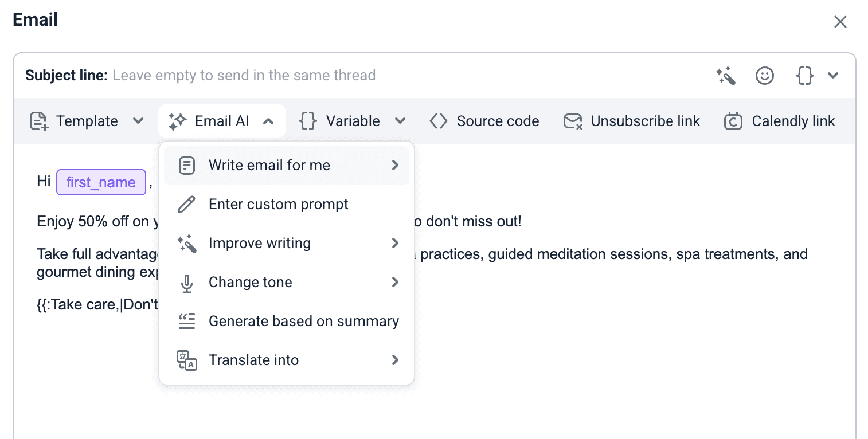Image resolution: width=868 pixels, height=439 pixels.
Task: Open the Variable dropdown arrow
Action: [400, 121]
